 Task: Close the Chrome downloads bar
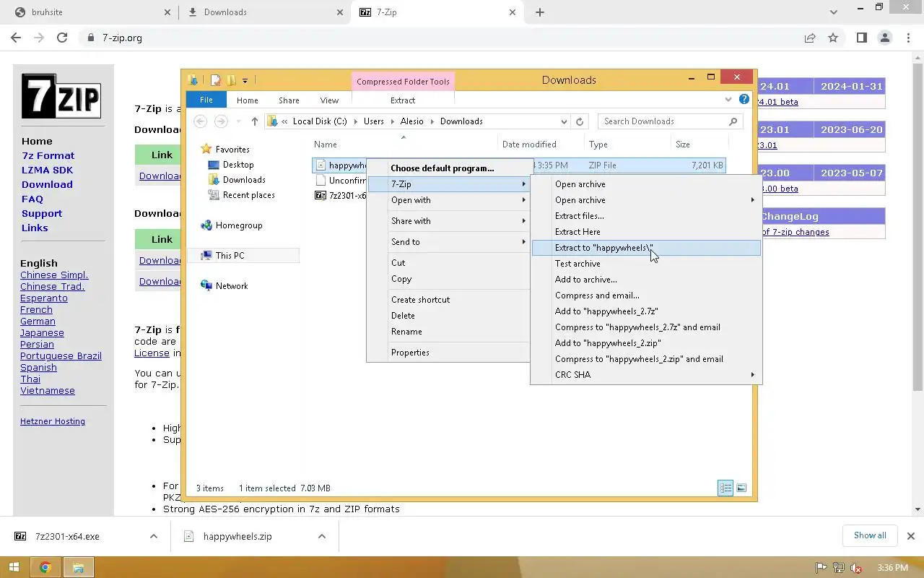pos(910,536)
